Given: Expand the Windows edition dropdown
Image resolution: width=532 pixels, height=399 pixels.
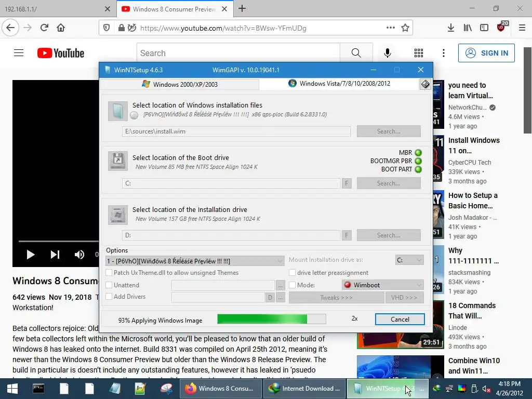Looking at the screenshot, I should tap(195, 261).
